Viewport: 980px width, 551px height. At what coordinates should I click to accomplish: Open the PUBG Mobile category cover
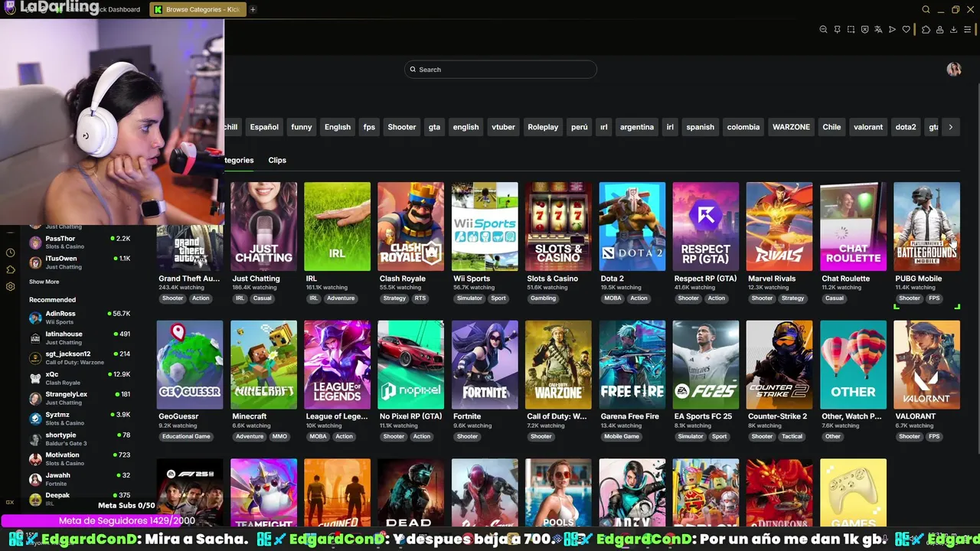click(x=926, y=227)
